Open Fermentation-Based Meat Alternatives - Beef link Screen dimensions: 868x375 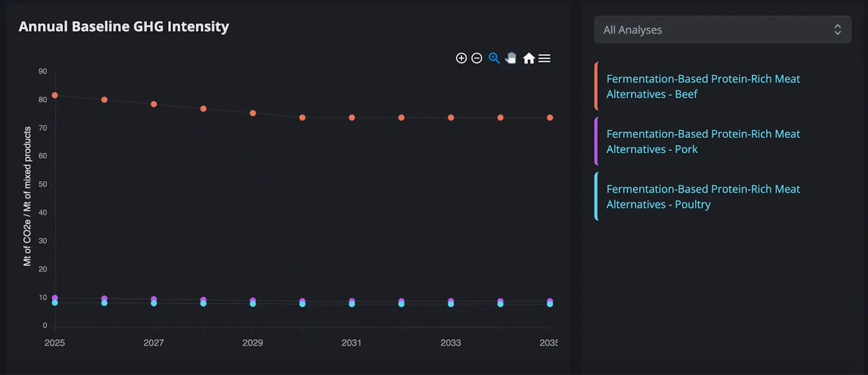point(703,86)
